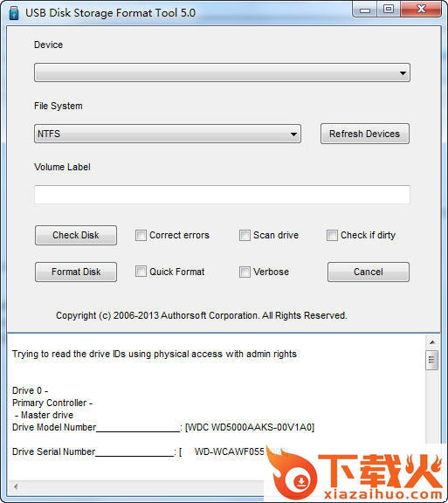Click the Refresh Devices button

[364, 134]
